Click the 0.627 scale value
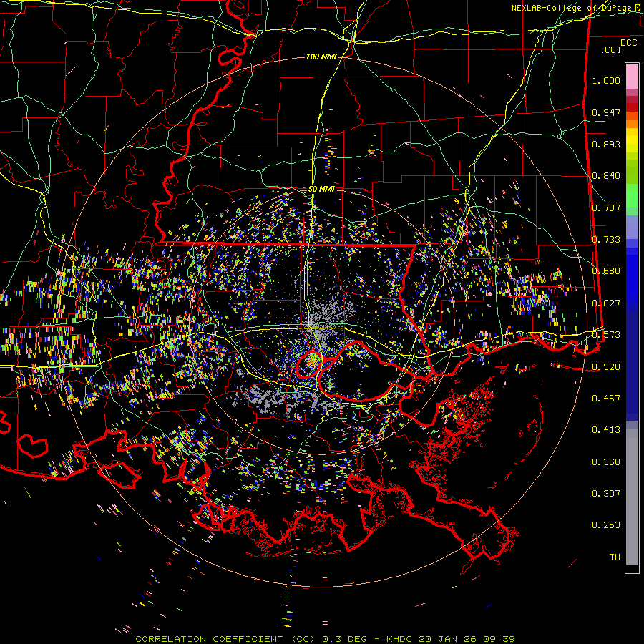The image size is (644, 644). click(x=606, y=303)
